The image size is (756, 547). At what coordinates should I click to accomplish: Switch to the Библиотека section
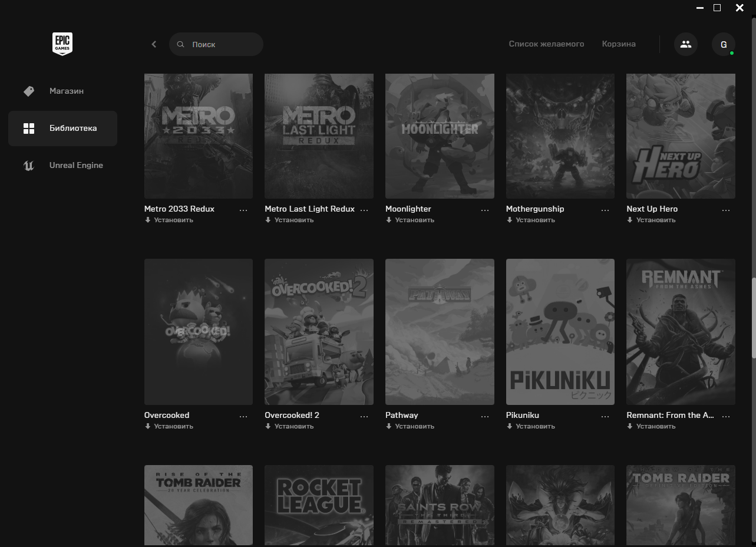click(62, 128)
